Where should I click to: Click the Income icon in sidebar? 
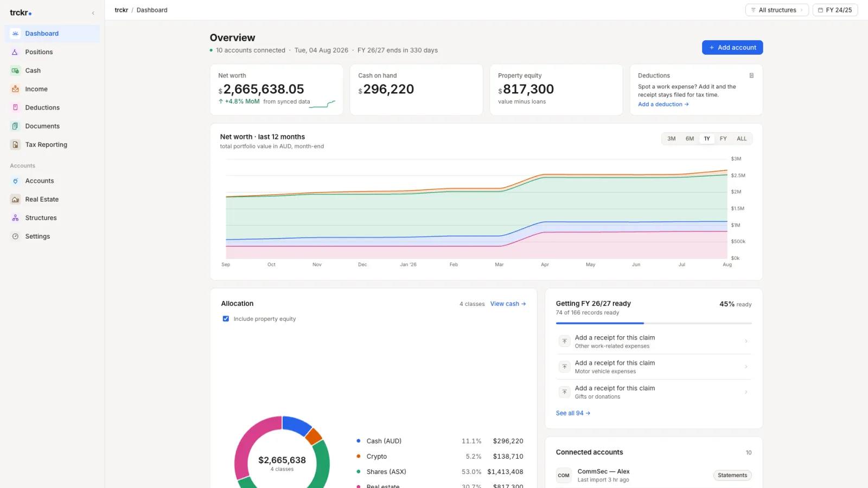click(15, 89)
